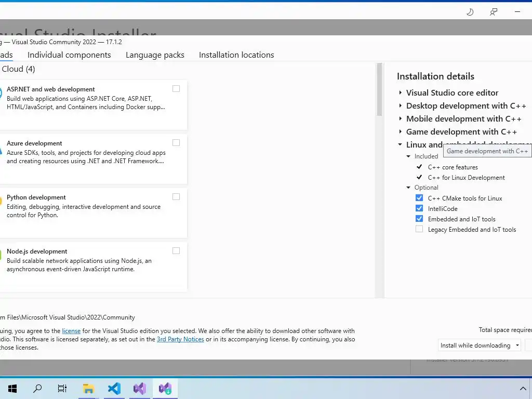Click the workloads list scrollbar

380,89
